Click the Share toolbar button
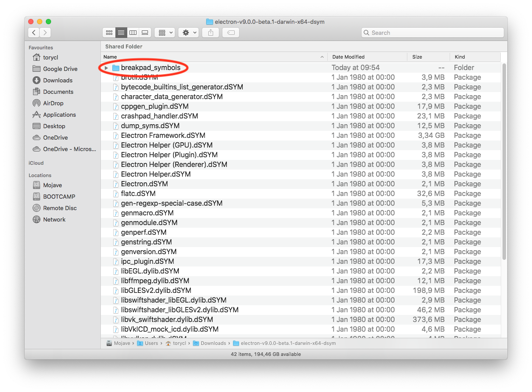Screen dimensions: 532x392 coord(211,33)
